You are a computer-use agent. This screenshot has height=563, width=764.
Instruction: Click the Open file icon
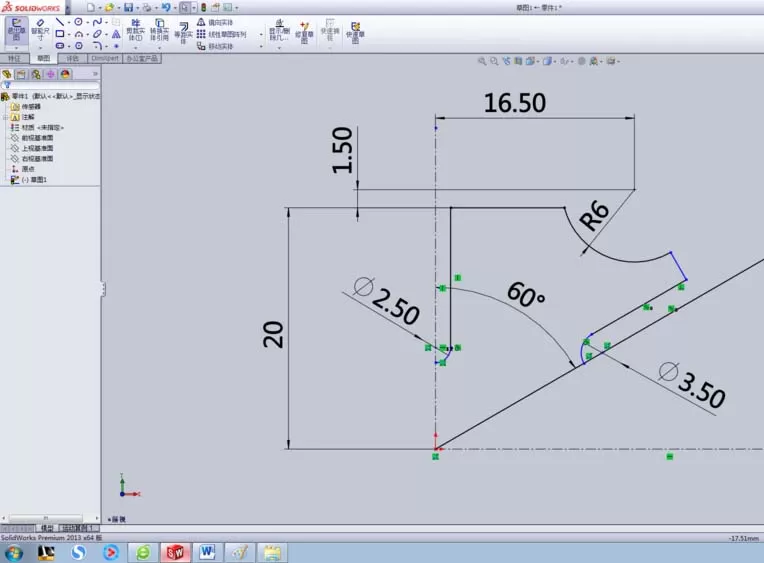[109, 7]
